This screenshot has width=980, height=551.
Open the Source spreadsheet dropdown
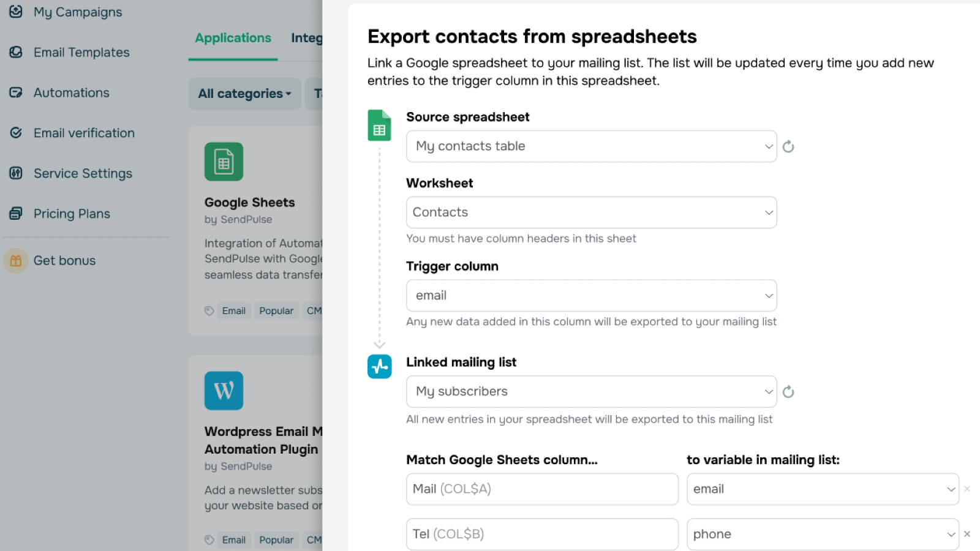click(x=591, y=146)
